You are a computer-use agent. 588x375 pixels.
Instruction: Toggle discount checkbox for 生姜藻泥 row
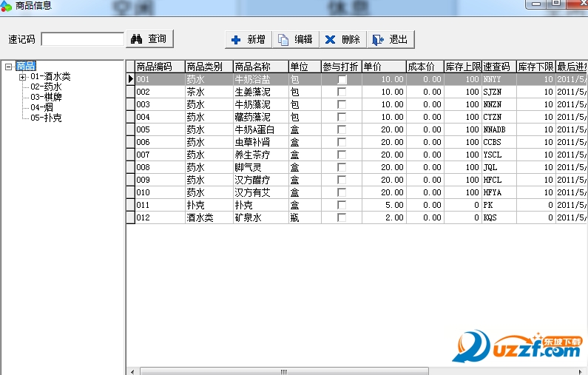tap(342, 92)
